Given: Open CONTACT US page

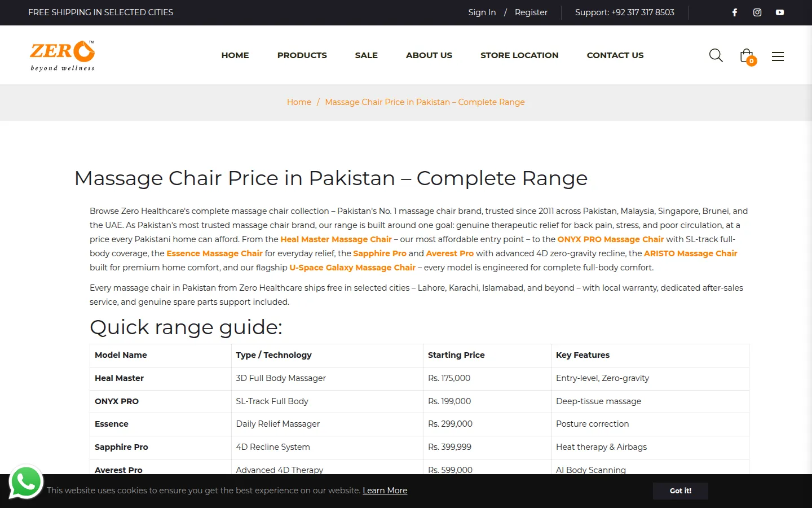Looking at the screenshot, I should [x=615, y=55].
